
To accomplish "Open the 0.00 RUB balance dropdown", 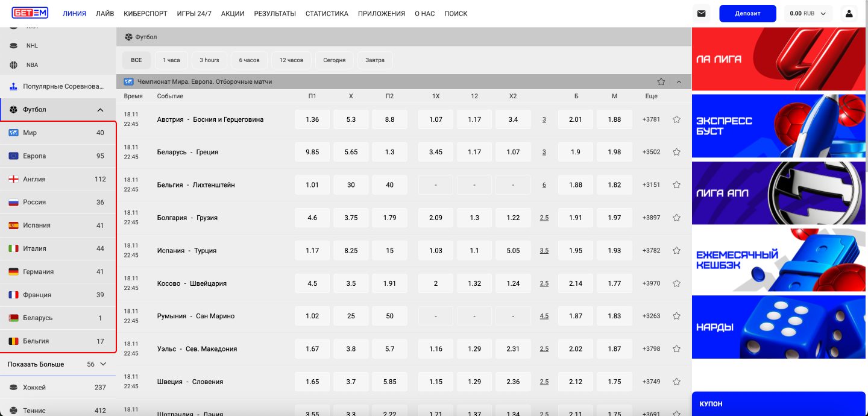I will coord(808,13).
